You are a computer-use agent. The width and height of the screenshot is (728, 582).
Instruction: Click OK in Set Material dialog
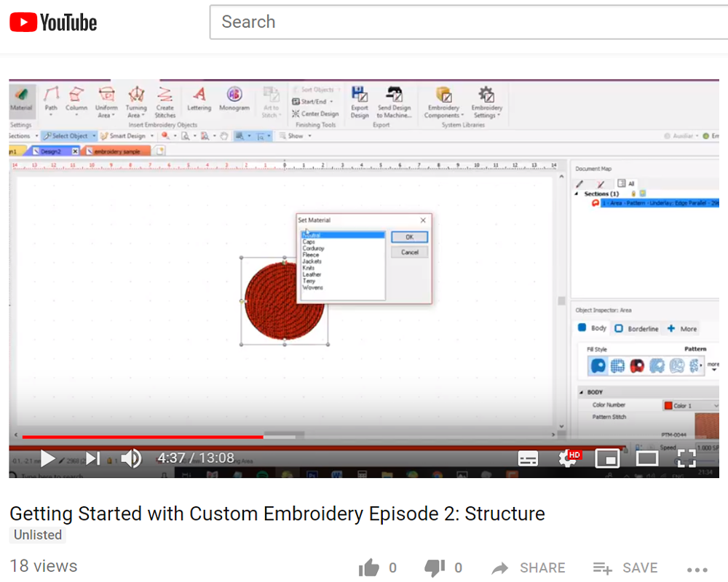point(409,237)
